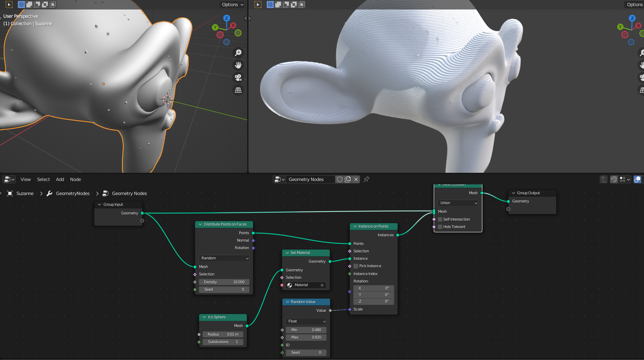This screenshot has height=360, width=644.
Task: Duplicate the Geometry Nodes node group
Action: tap(348, 179)
